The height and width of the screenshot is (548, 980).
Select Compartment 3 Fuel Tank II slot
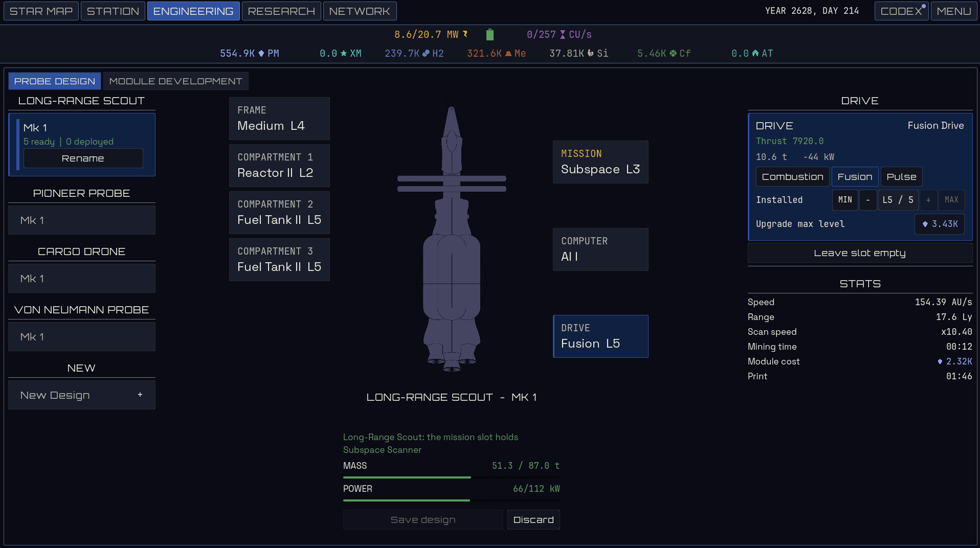pyautogui.click(x=279, y=260)
